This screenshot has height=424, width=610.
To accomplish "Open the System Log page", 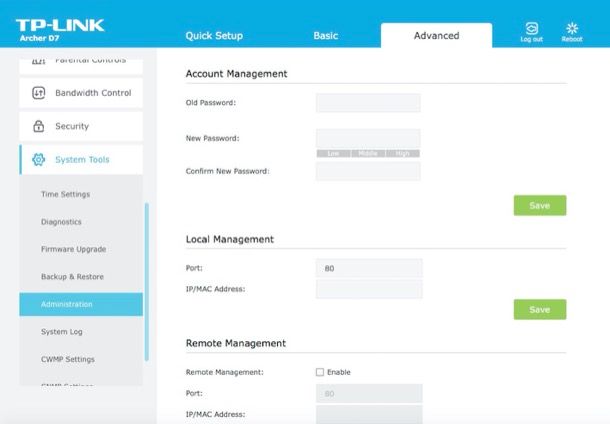I will pyautogui.click(x=61, y=332).
